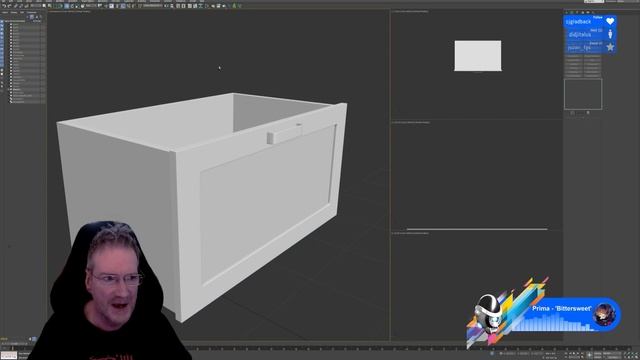The width and height of the screenshot is (640, 360).
Task: Toggle Isolate Selection in status bar
Action: click(x=492, y=353)
